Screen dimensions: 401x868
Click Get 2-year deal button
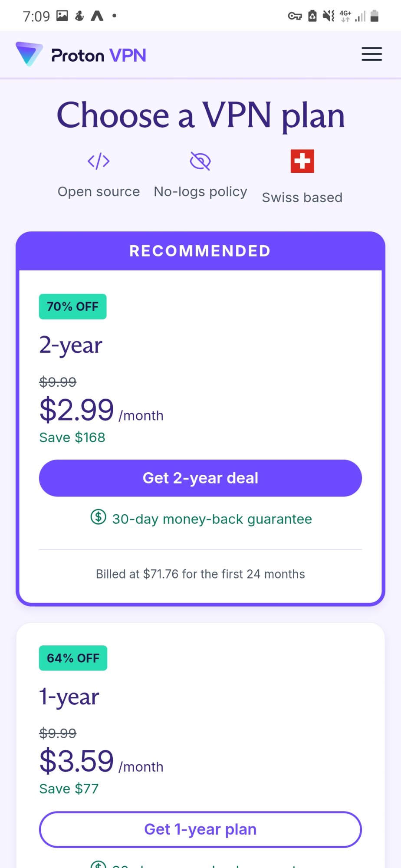pyautogui.click(x=200, y=478)
